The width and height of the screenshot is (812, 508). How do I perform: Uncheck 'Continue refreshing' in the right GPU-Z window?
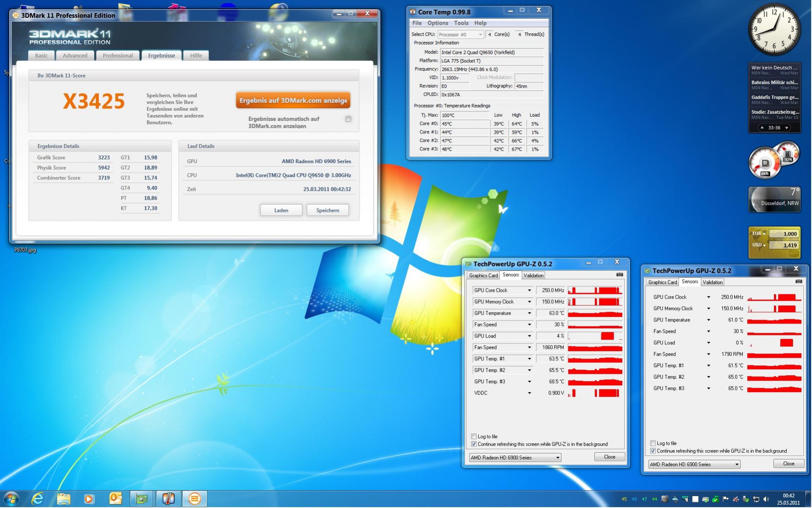pyautogui.click(x=653, y=451)
